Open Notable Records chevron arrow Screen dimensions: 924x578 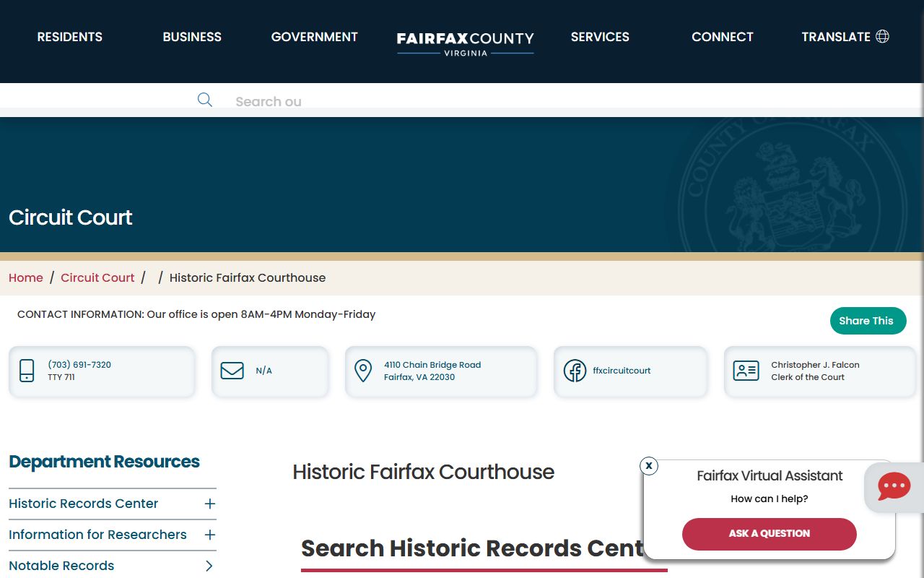[209, 566]
